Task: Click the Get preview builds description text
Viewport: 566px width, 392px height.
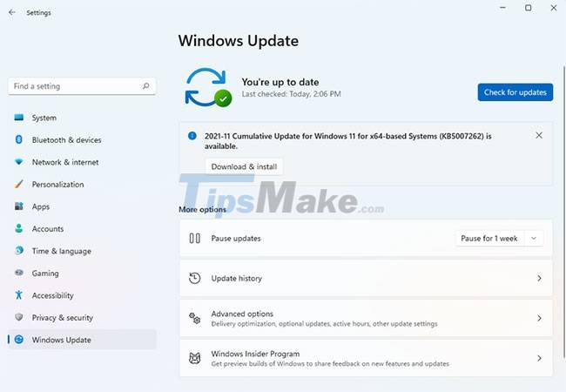Action: pyautogui.click(x=330, y=363)
